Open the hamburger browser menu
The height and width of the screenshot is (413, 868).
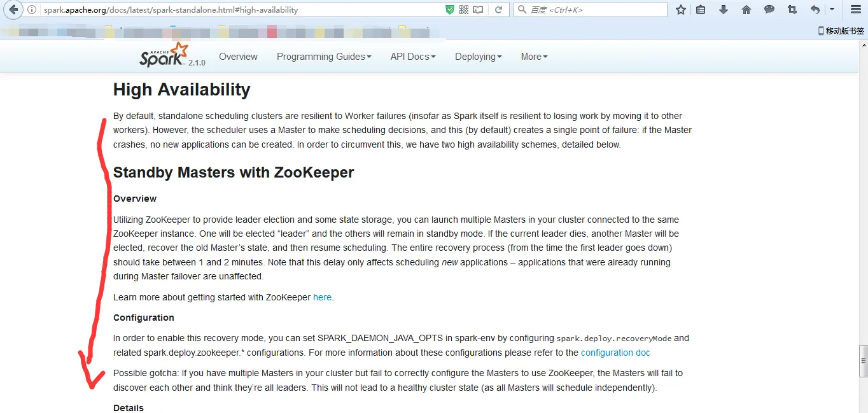coord(856,10)
